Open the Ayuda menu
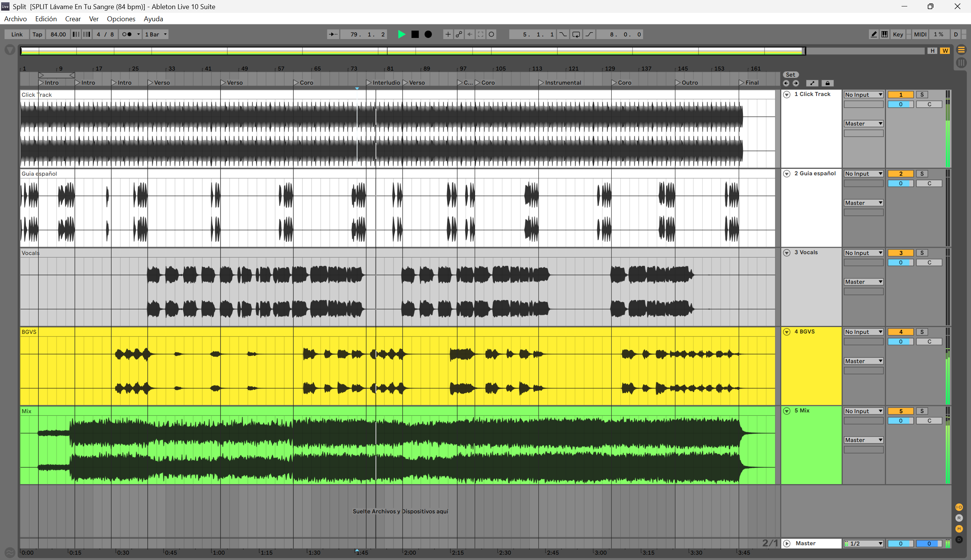 pyautogui.click(x=153, y=19)
